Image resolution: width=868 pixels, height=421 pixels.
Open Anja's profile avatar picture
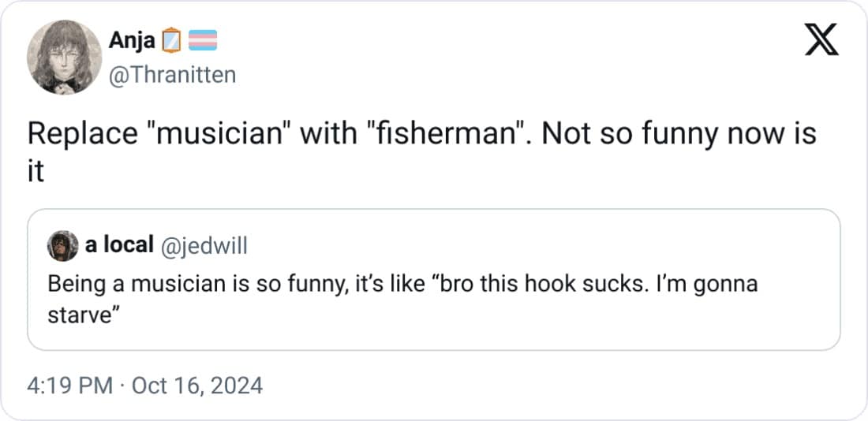point(64,57)
